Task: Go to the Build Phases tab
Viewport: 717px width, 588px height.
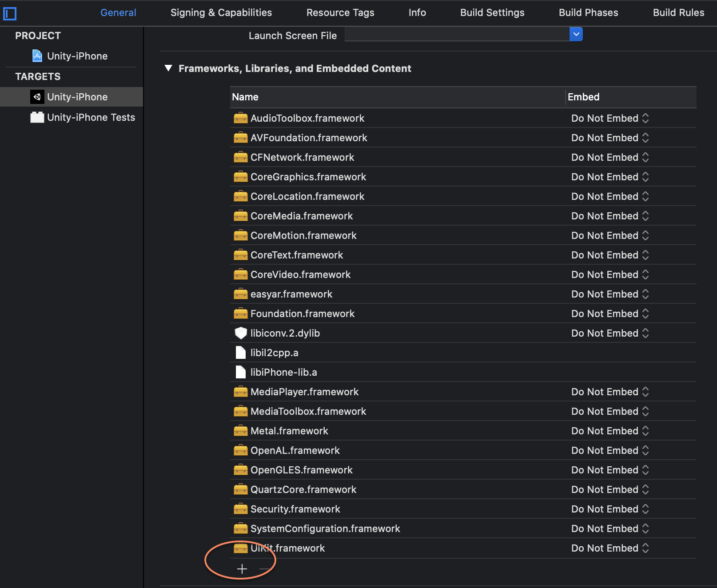Action: 588,12
